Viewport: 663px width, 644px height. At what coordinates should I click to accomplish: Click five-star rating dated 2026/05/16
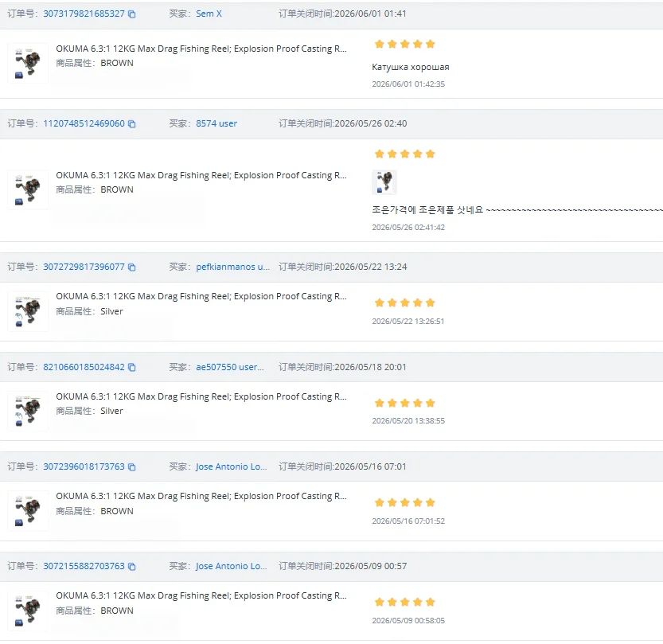[404, 502]
